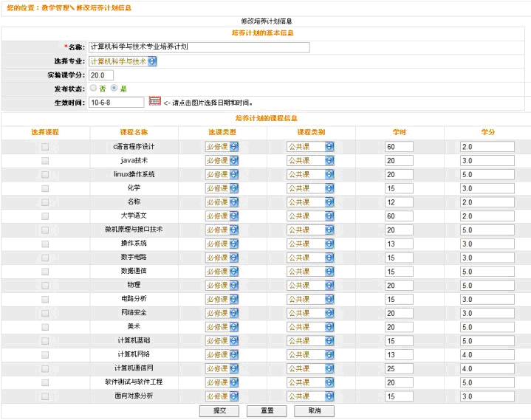Click the 取消 cancel button
The width and height of the screenshot is (531, 420).
[314, 410]
